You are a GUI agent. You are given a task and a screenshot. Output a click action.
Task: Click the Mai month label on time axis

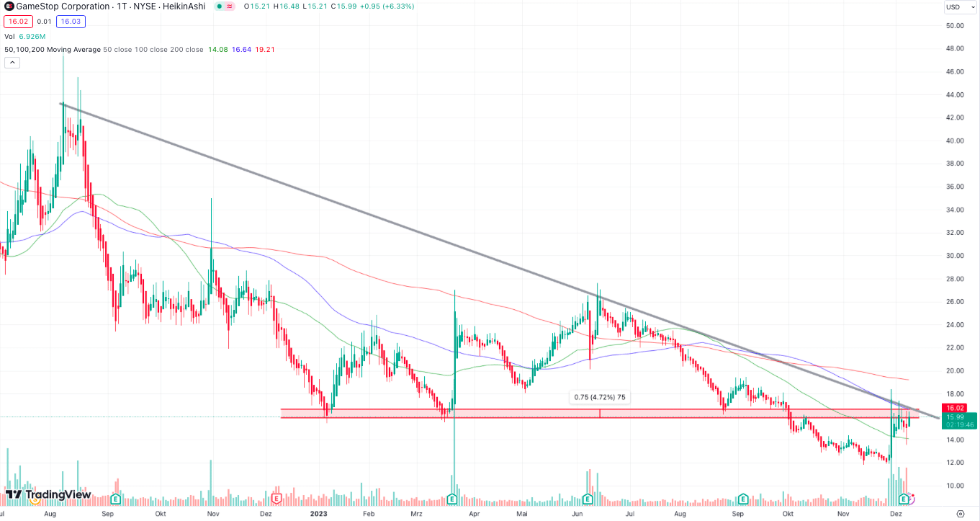[523, 514]
